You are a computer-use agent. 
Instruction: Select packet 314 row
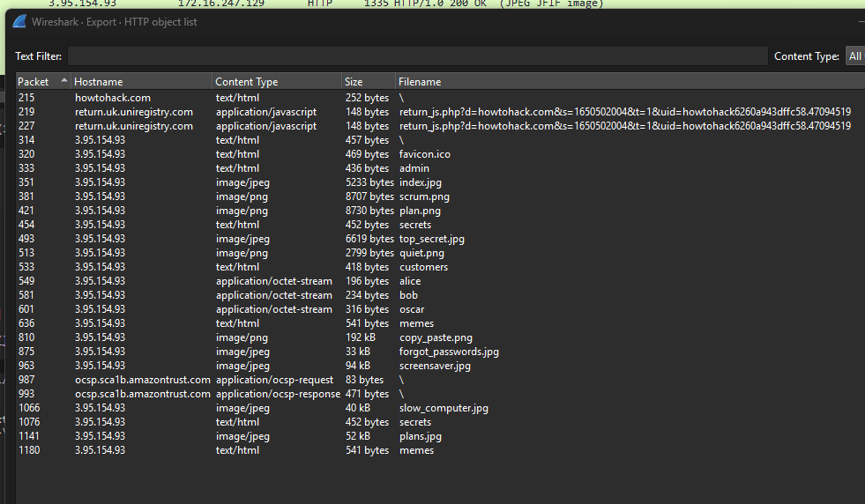point(440,140)
